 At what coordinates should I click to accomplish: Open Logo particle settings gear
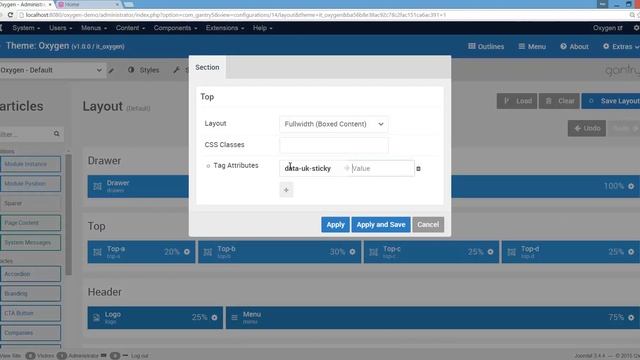click(214, 318)
